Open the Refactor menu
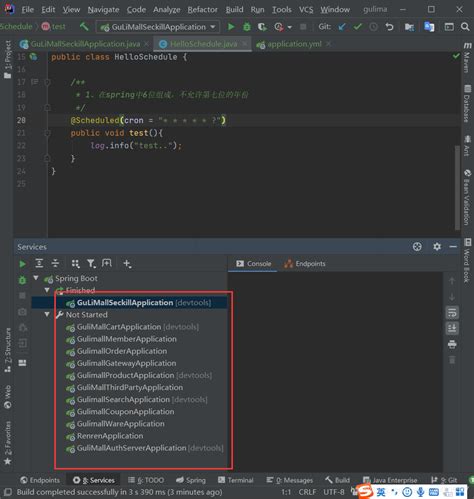 (202, 10)
